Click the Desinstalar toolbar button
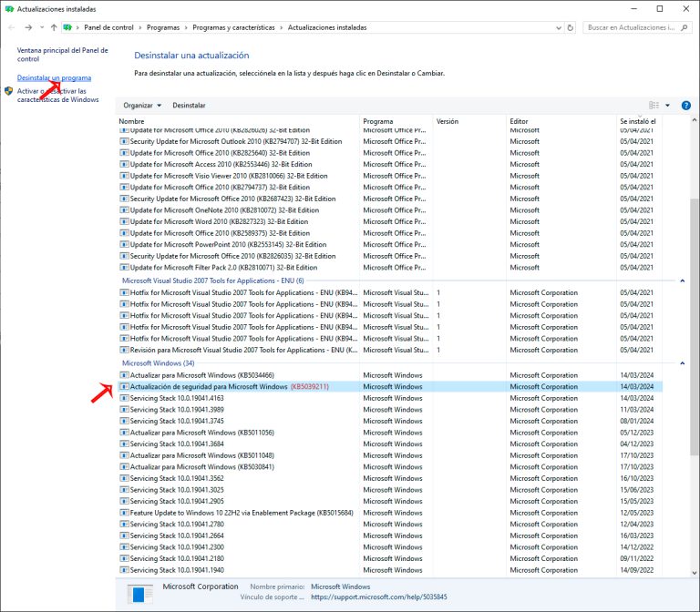Image resolution: width=700 pixels, height=612 pixels. pos(189,106)
